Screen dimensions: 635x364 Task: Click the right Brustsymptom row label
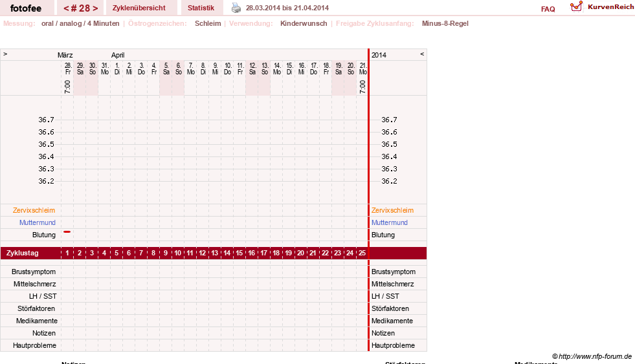pyautogui.click(x=393, y=272)
